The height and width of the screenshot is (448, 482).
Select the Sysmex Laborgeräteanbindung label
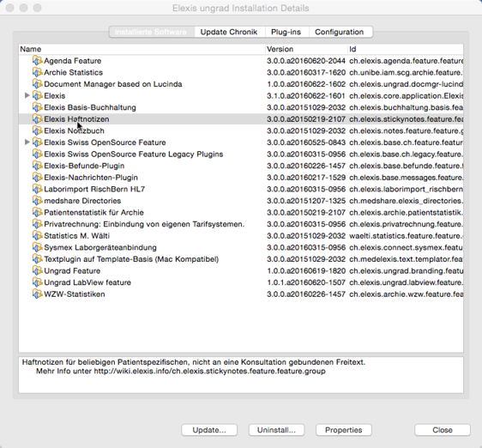click(x=100, y=248)
